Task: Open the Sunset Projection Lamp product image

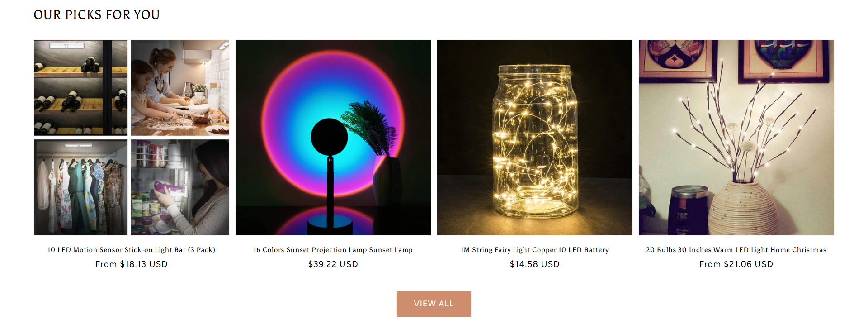Action: tap(333, 138)
